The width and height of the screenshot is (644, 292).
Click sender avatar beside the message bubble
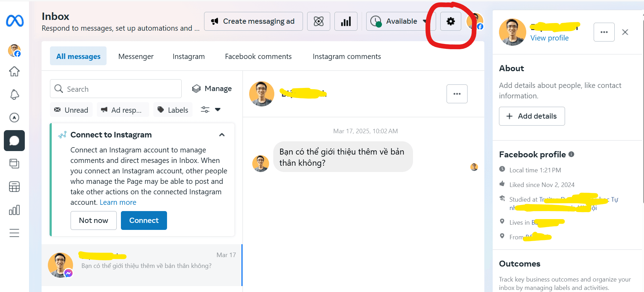[x=261, y=164]
